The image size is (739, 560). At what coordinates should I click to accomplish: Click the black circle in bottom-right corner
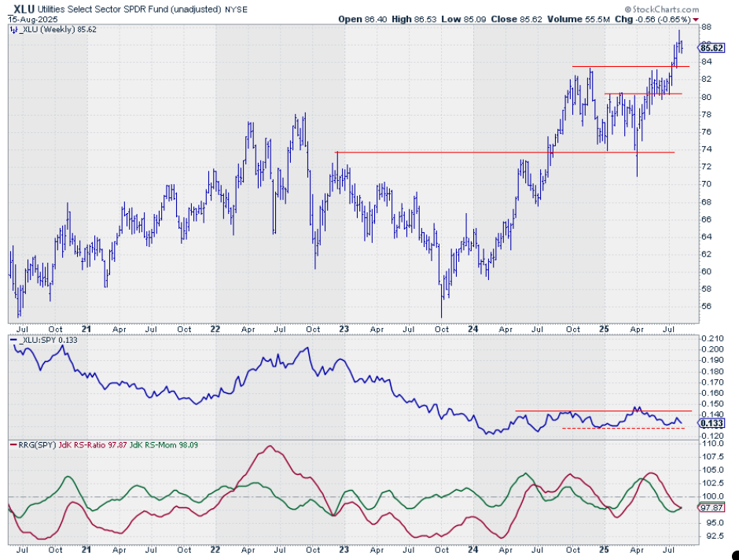pos(734,555)
